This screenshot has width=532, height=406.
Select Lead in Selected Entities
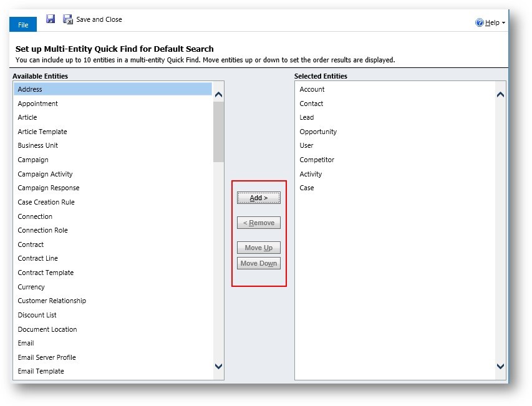tap(395, 117)
